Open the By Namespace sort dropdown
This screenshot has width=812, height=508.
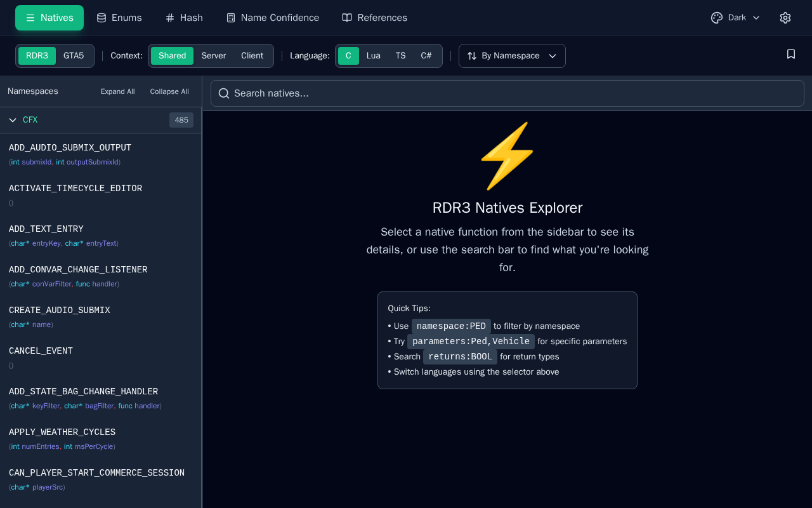512,56
